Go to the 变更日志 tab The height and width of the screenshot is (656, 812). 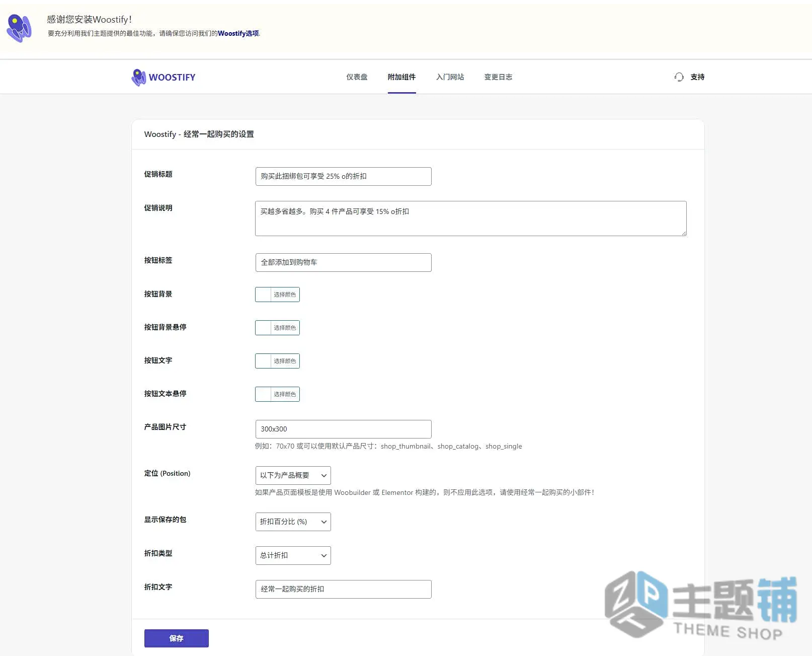(x=498, y=77)
